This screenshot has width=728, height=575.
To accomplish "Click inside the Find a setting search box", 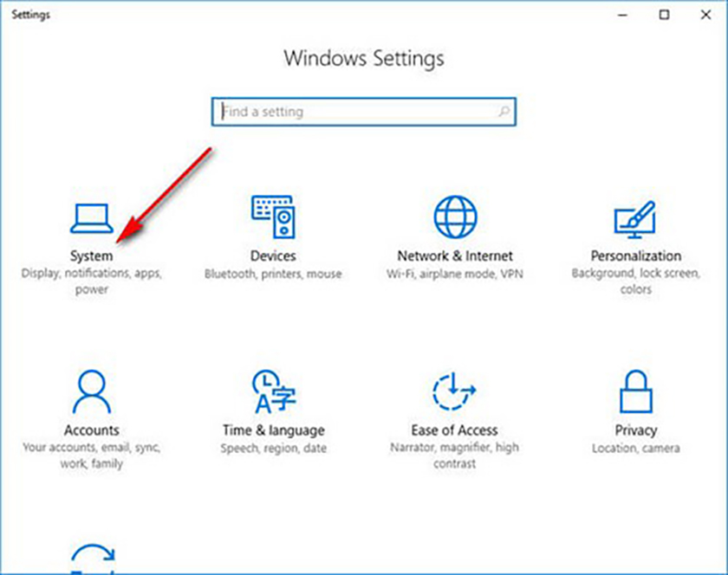I will pos(347,112).
